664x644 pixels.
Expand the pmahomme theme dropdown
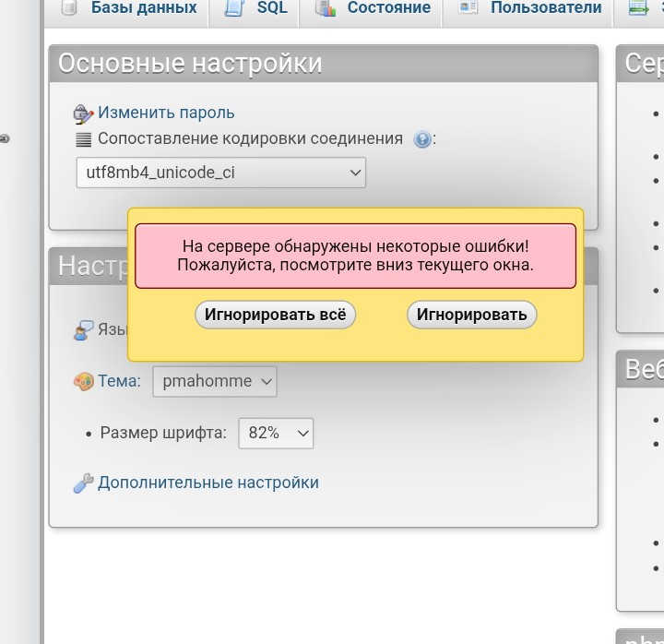coord(214,381)
